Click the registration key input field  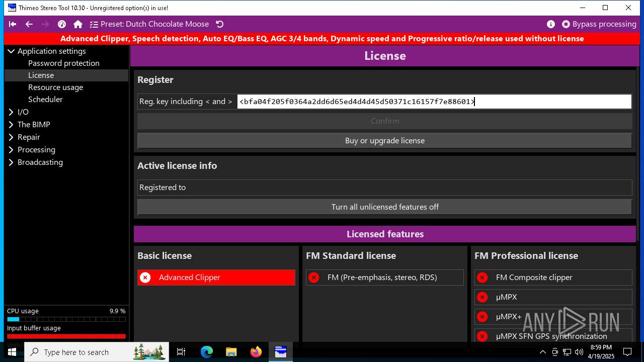[x=434, y=102]
